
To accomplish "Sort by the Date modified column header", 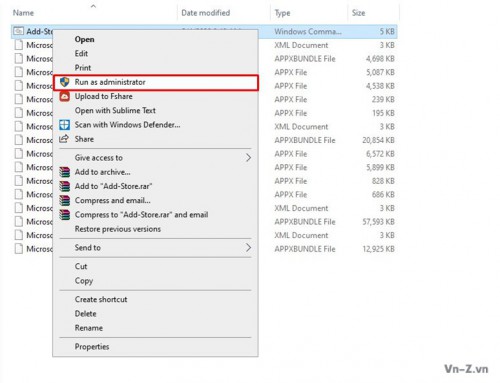I will coord(206,13).
